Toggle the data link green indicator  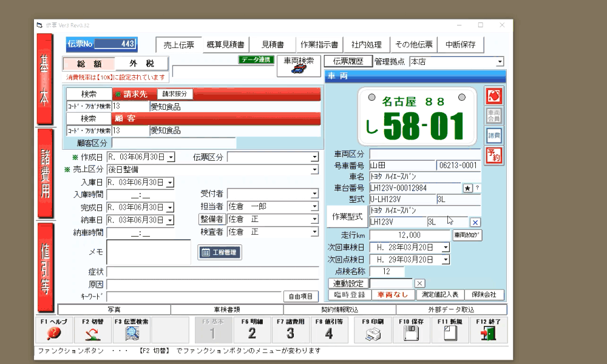pyautogui.click(x=256, y=59)
